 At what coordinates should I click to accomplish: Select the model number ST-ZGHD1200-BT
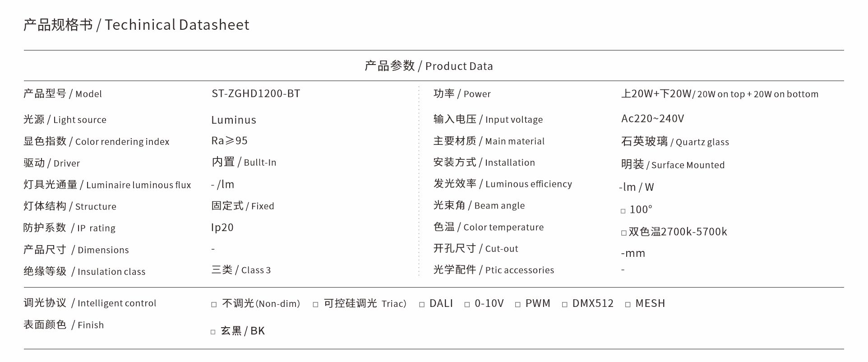256,93
